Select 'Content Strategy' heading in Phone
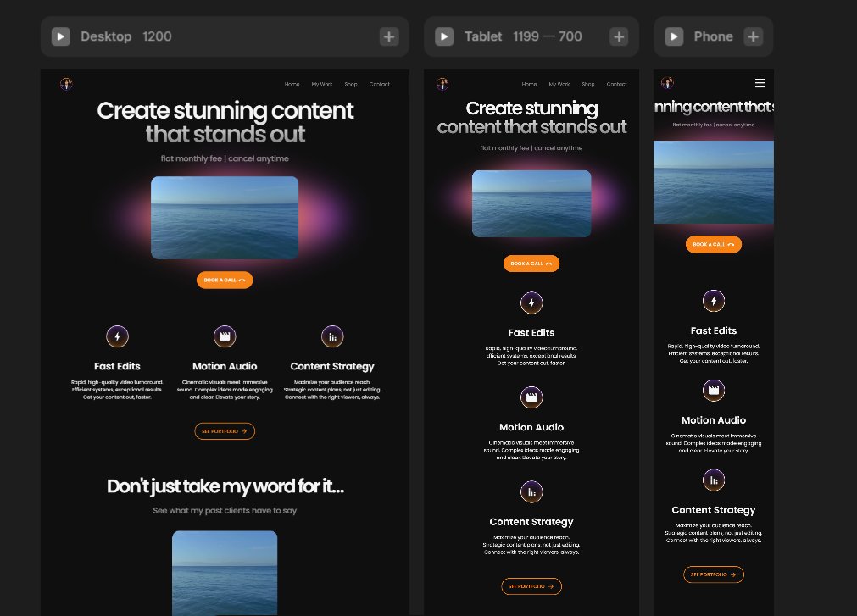This screenshot has width=857, height=616. click(x=713, y=510)
